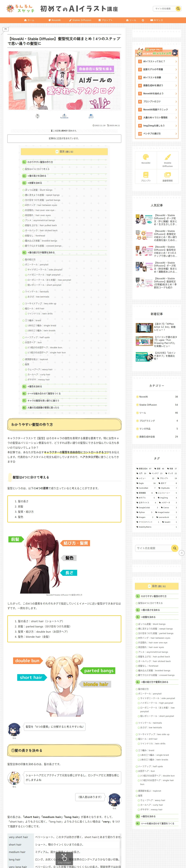Open the プロンプト navigation item
The width and height of the screenshot is (186, 868).
(105, 20)
